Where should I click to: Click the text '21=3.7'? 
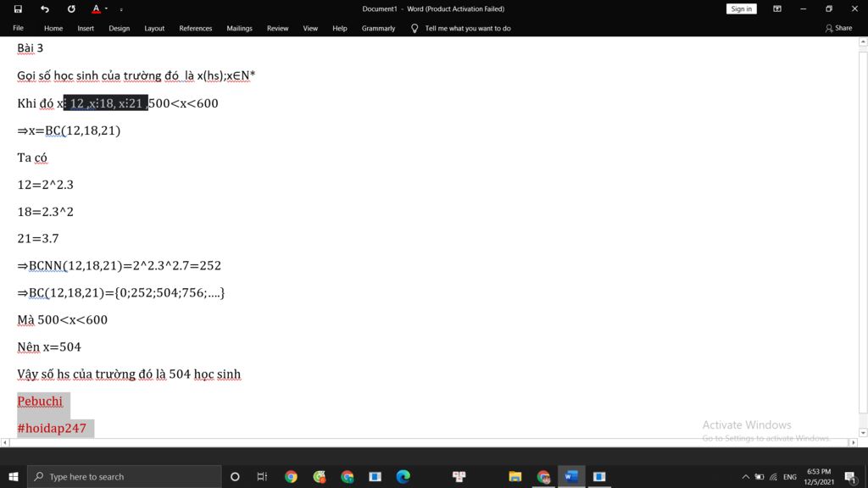coord(37,238)
